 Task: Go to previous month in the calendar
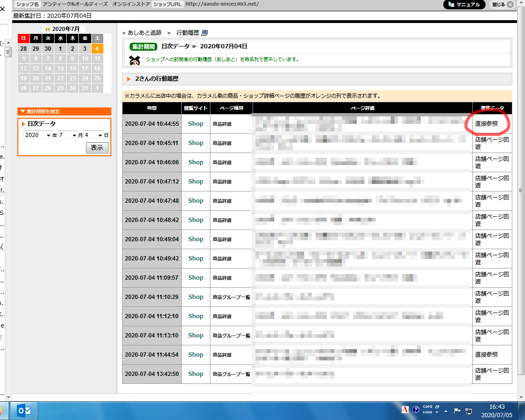pyautogui.click(x=47, y=29)
